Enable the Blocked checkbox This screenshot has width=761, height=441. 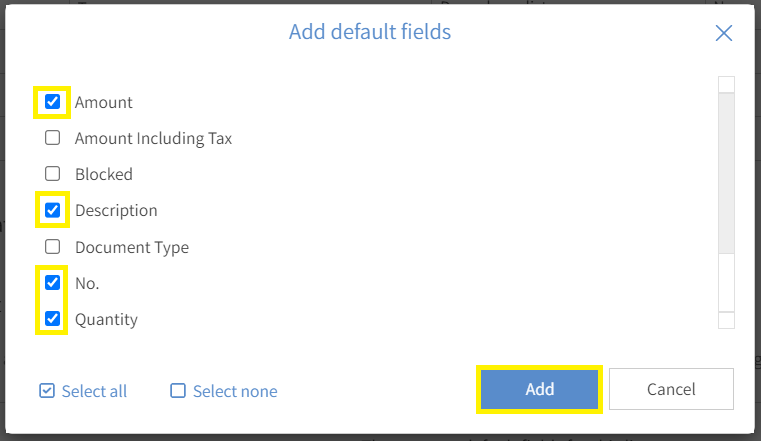52,174
